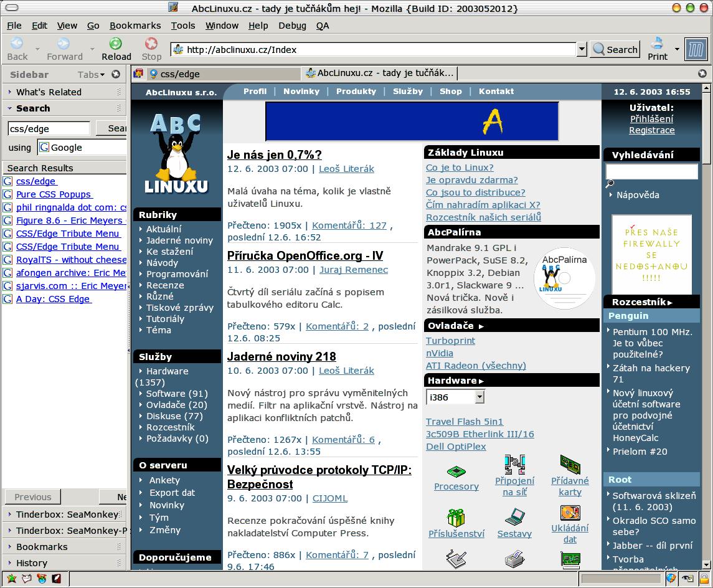Open the 'Je nás jen 0,7%?' article

click(274, 154)
